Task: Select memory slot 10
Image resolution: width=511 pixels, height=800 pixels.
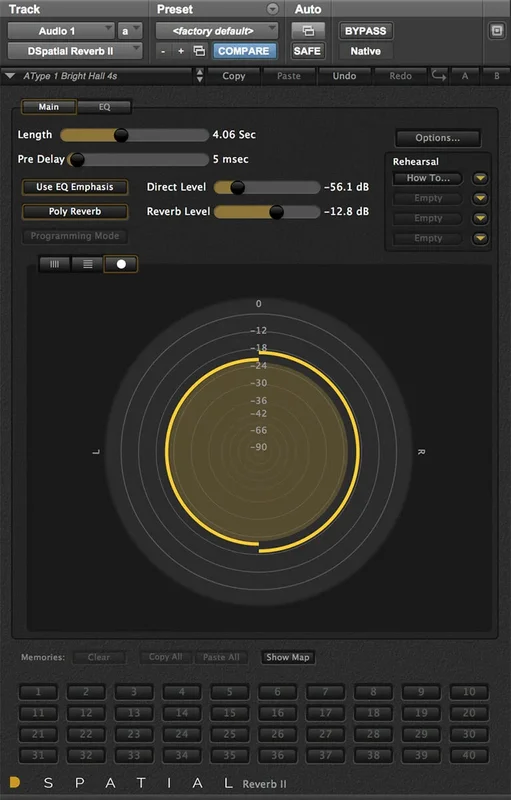Action: (469, 692)
